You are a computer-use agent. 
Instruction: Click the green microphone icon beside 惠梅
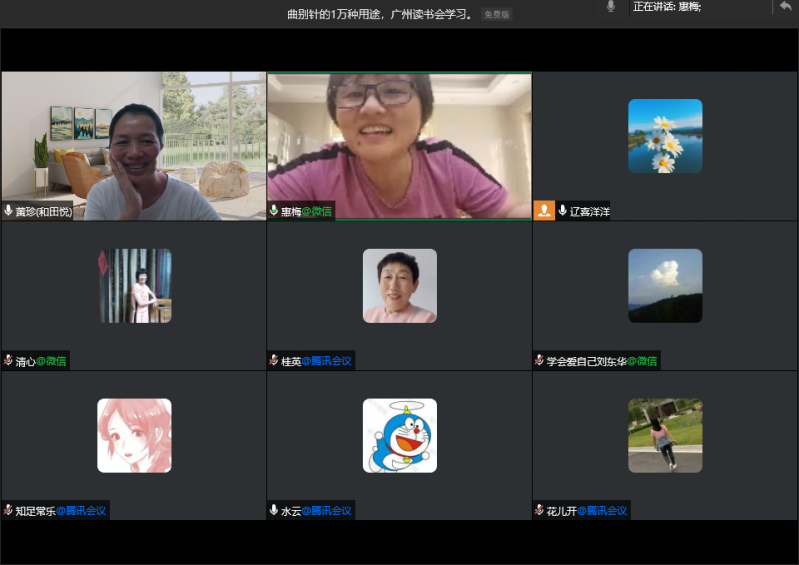click(x=274, y=211)
